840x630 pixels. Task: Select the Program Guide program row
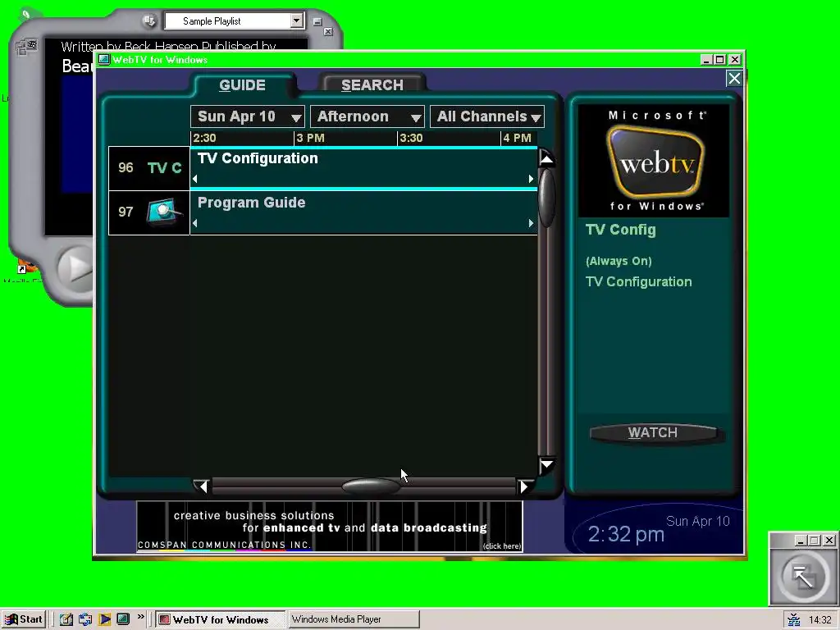tap(363, 212)
